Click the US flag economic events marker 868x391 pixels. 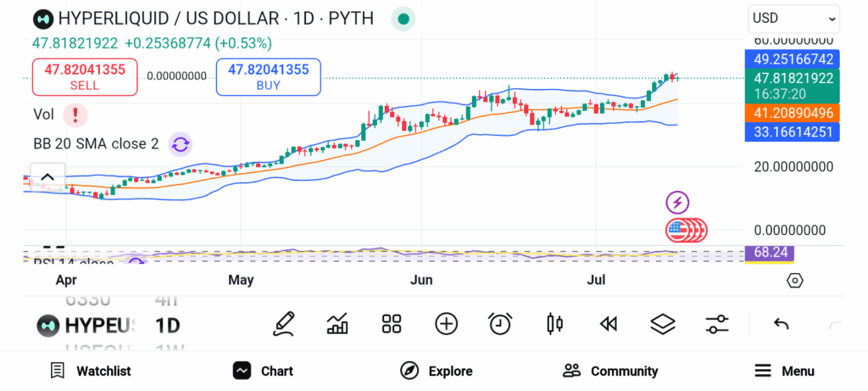tap(677, 231)
